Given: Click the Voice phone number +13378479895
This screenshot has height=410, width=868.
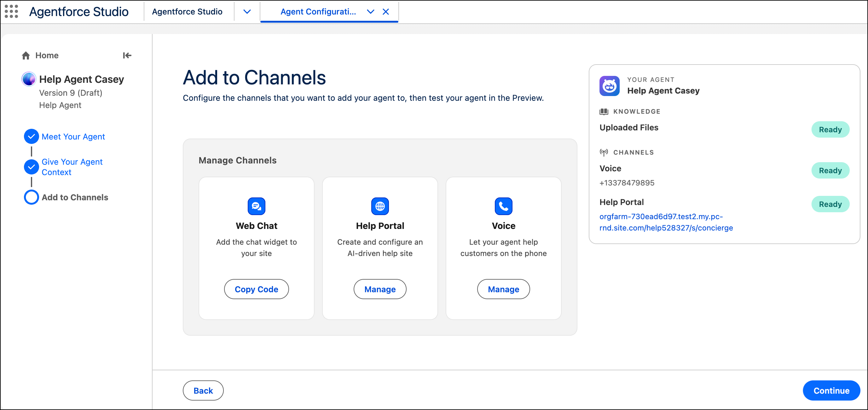Looking at the screenshot, I should tap(627, 183).
